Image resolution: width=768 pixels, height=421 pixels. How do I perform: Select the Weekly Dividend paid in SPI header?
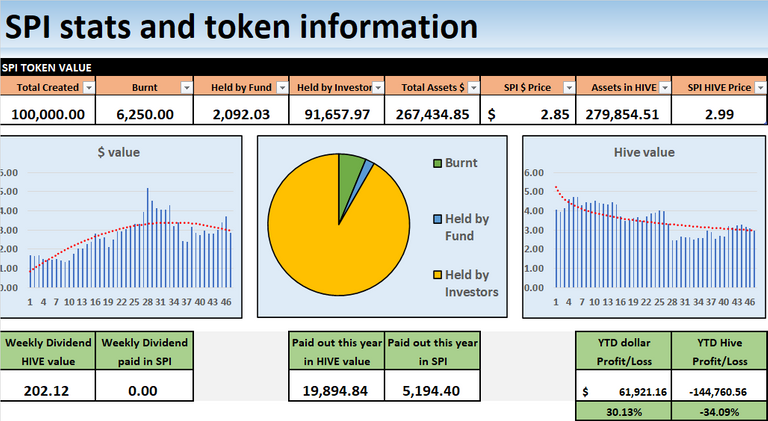144,351
